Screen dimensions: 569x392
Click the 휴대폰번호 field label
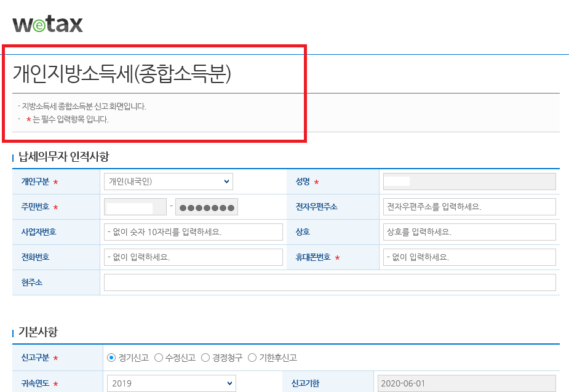click(x=313, y=257)
